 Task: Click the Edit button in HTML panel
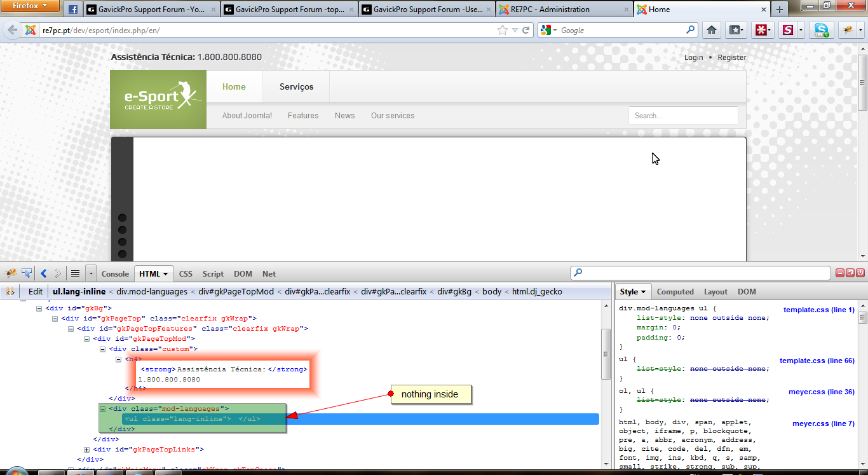click(36, 292)
